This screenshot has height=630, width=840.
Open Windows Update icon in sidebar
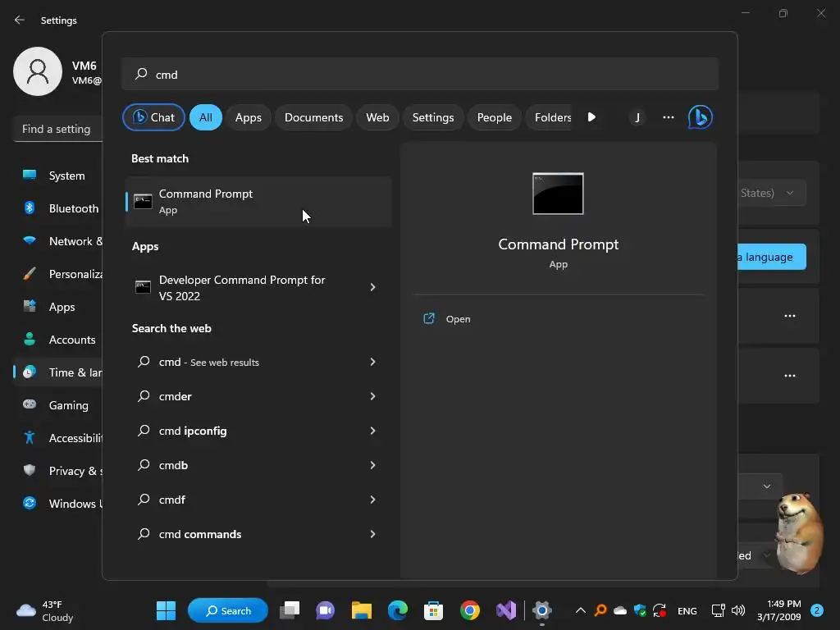pos(30,503)
